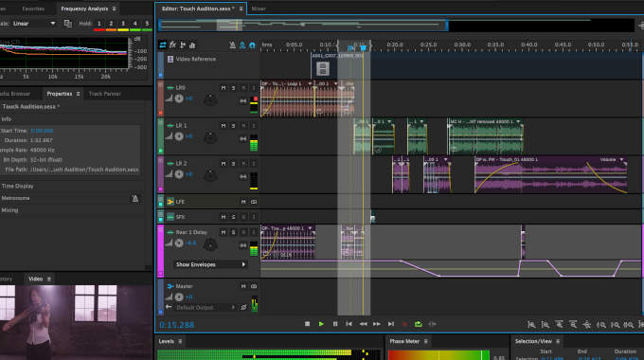The height and width of the screenshot is (360, 644).
Task: Start playback with the Play button
Action: coord(321,324)
